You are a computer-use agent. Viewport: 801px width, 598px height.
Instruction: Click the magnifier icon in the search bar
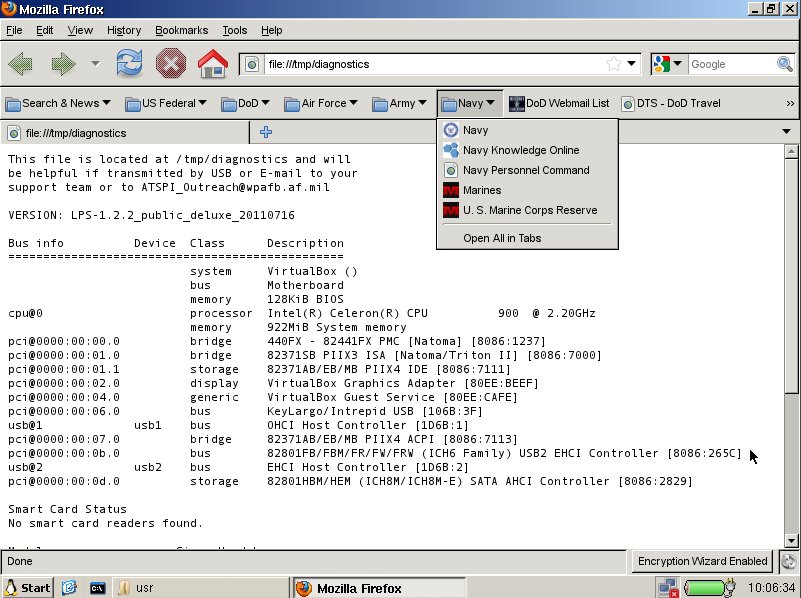click(785, 63)
